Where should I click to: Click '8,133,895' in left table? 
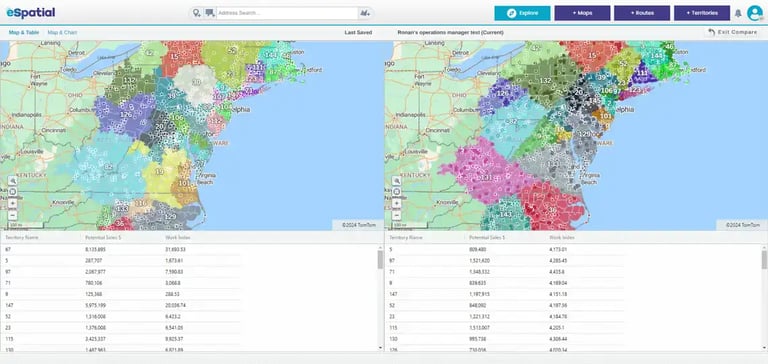[x=95, y=249]
